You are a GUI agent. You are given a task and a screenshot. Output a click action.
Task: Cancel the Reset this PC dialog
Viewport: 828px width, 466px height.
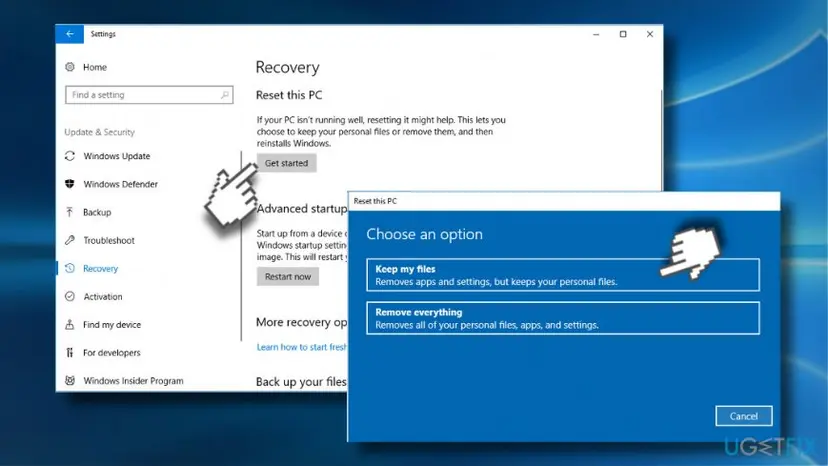(x=744, y=416)
